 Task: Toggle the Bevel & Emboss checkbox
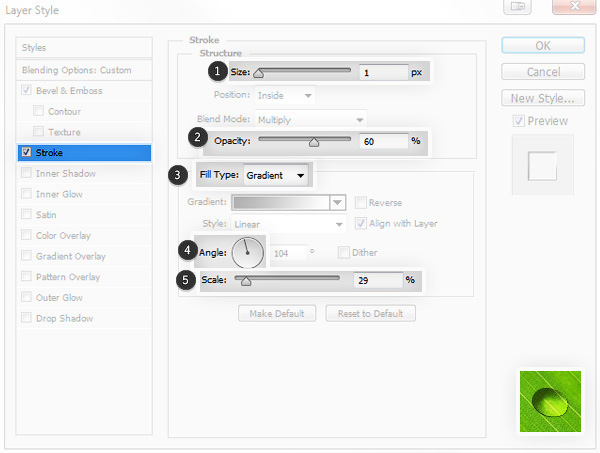(x=26, y=90)
